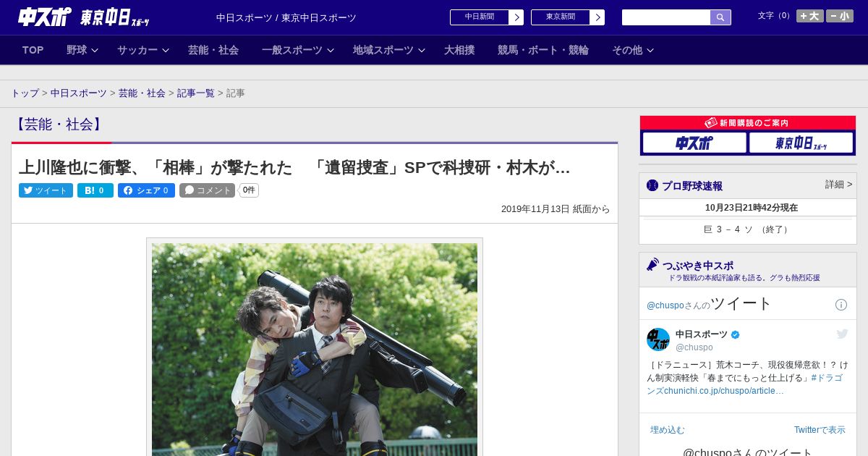Click the 中スポ subscription banner button

(x=694, y=143)
